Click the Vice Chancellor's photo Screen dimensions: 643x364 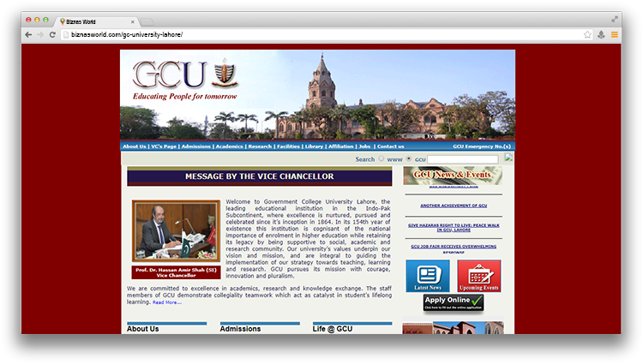[176, 231]
